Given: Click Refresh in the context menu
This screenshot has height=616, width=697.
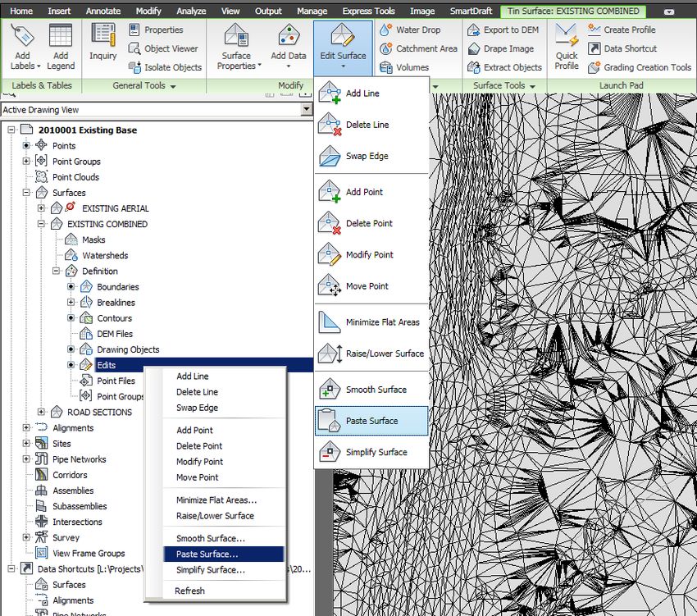Looking at the screenshot, I should pos(224,591).
